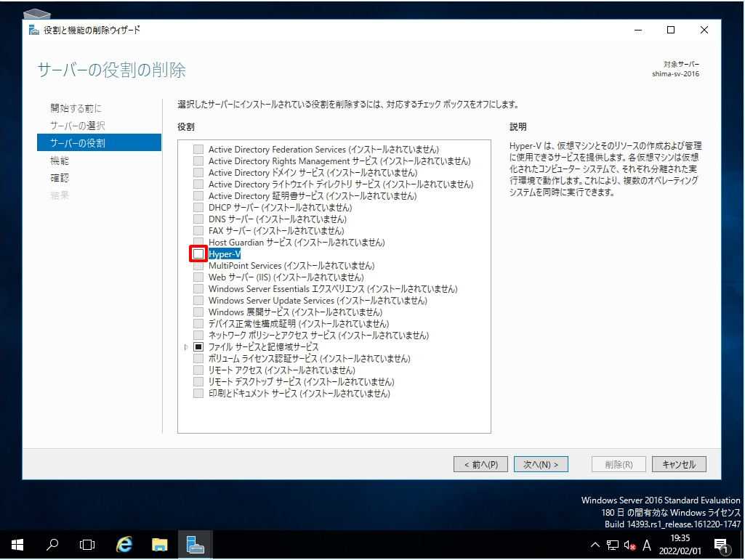
Task: Go to 機能 wizard step
Action: point(60,161)
